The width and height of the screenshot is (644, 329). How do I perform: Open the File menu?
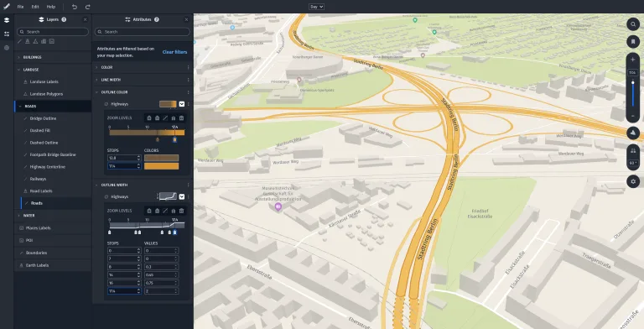tap(20, 7)
